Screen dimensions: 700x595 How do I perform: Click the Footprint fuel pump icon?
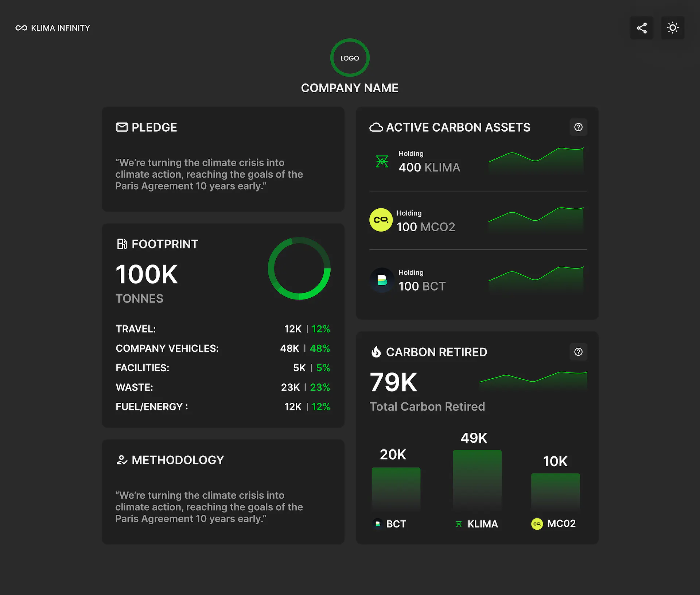tap(122, 244)
